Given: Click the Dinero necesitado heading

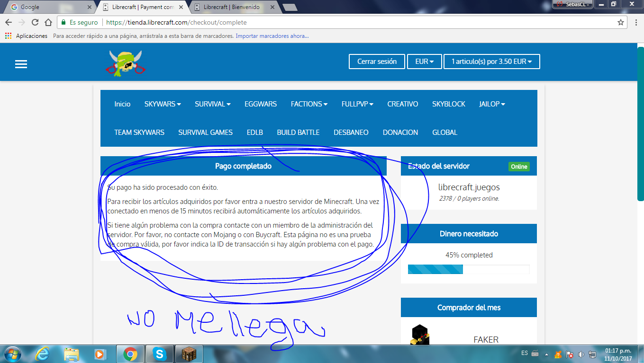Looking at the screenshot, I should pyautogui.click(x=469, y=234).
